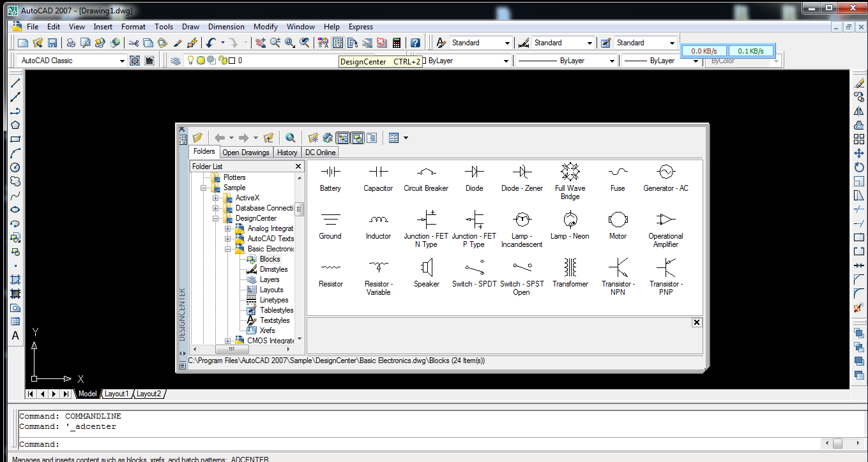868x462 pixels.
Task: Switch to the DC Online tab
Action: (320, 152)
